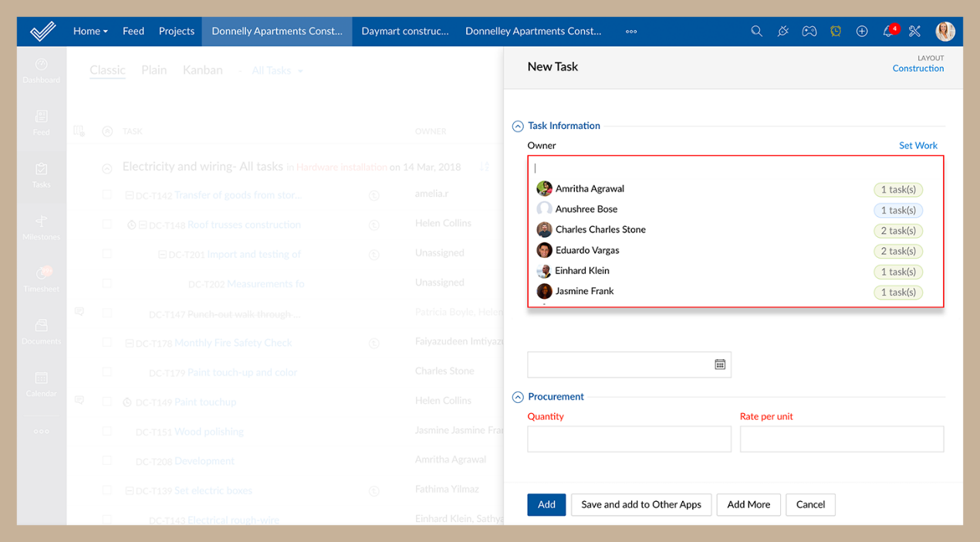
Task: Open the user profile avatar
Action: 945,32
